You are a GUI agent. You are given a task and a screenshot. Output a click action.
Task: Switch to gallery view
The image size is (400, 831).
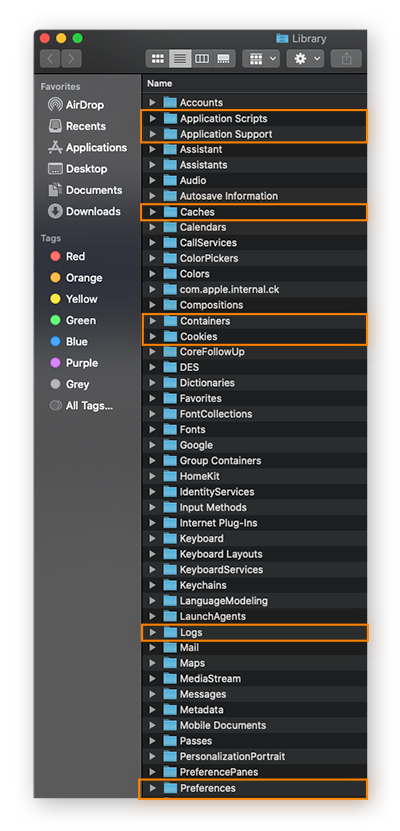pyautogui.click(x=224, y=58)
